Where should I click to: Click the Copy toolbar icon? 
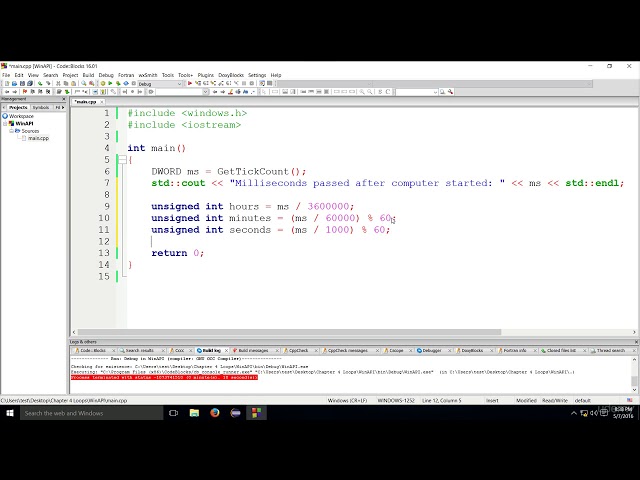tap(66, 84)
